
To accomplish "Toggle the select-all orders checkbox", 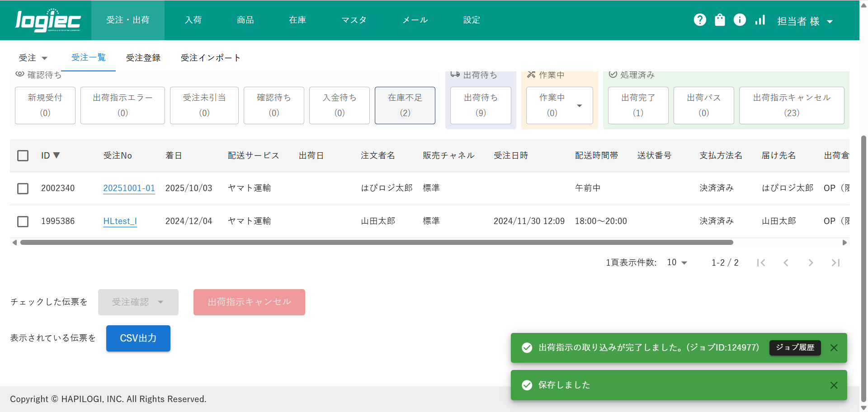I will click(x=23, y=156).
